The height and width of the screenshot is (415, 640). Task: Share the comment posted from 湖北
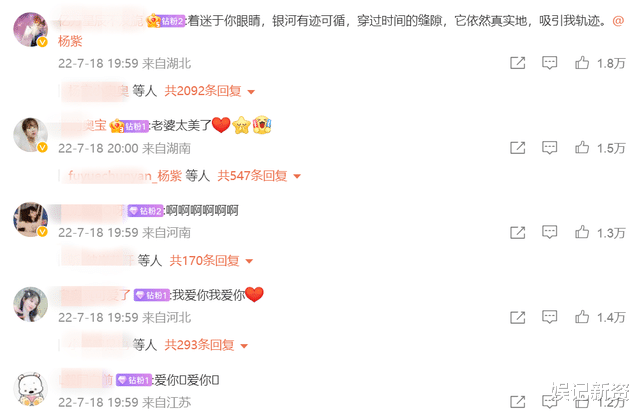coord(518,63)
